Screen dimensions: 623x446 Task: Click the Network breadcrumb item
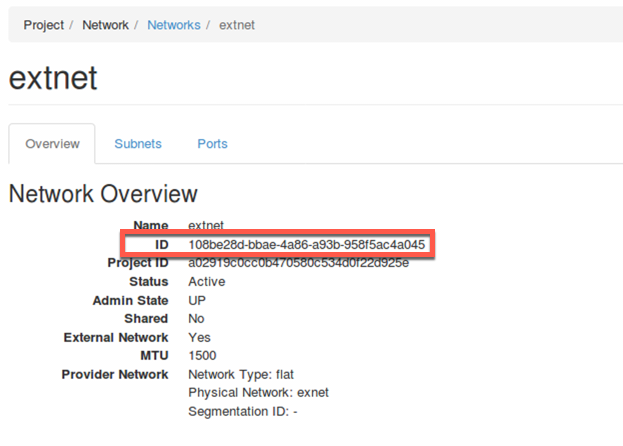click(105, 25)
